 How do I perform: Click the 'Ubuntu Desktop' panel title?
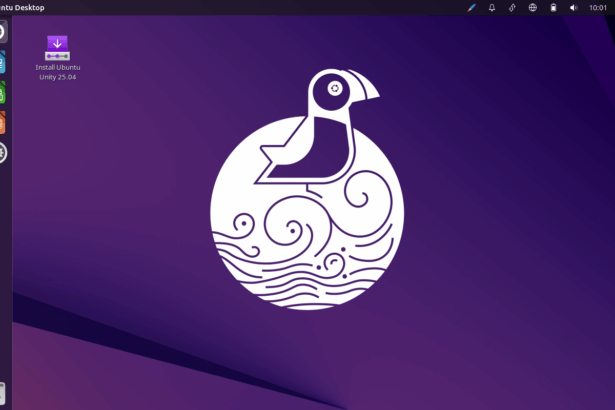pyautogui.click(x=22, y=7)
